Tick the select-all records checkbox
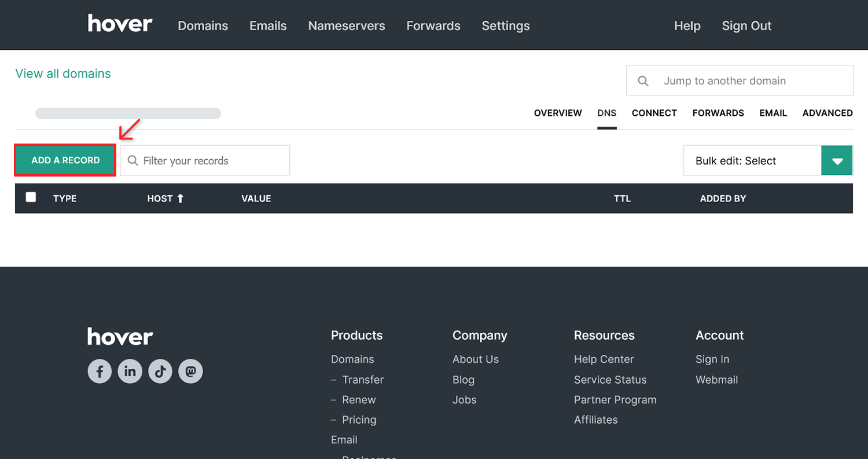Image resolution: width=868 pixels, height=459 pixels. (31, 197)
